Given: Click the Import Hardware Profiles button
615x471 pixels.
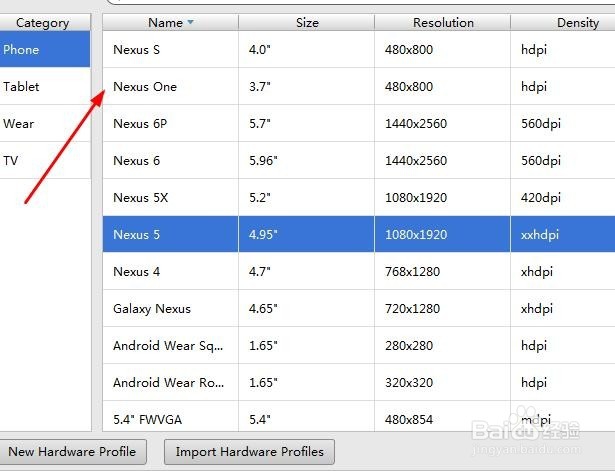Looking at the screenshot, I should pos(249,452).
